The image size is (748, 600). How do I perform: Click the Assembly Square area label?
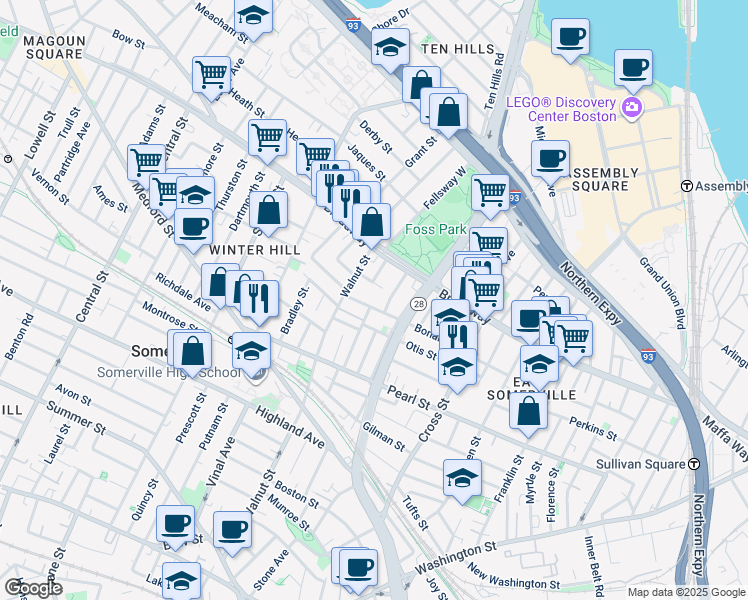click(601, 179)
